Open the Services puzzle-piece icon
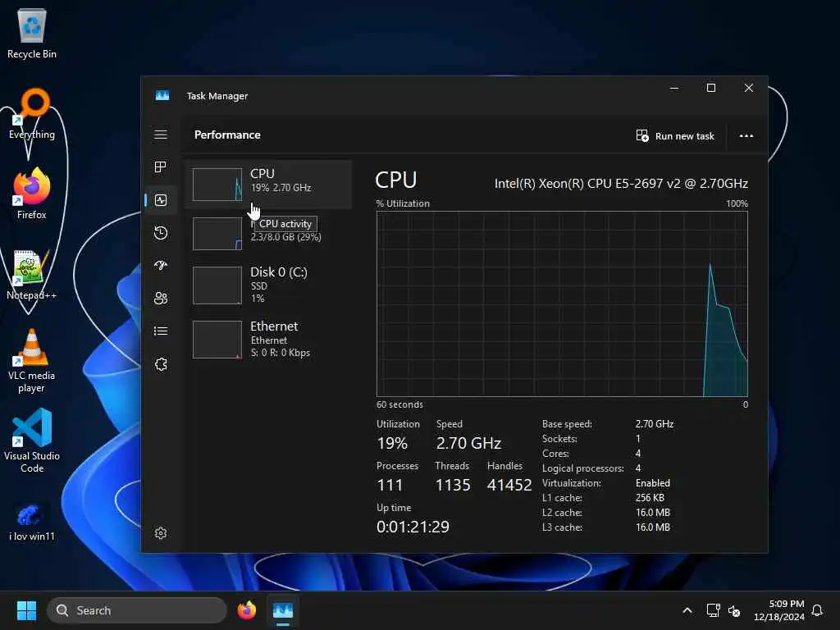 161,364
